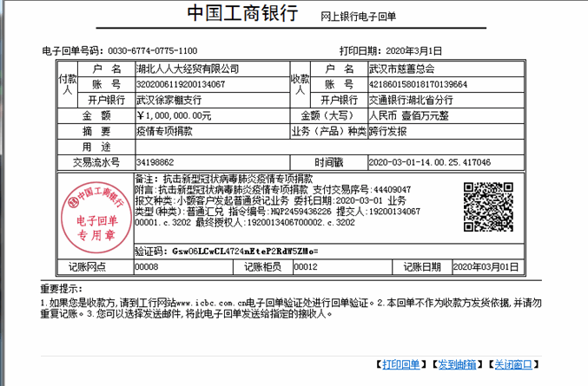Click payee bank 交通银行湖北省分行
The width and height of the screenshot is (588, 386).
tap(413, 100)
